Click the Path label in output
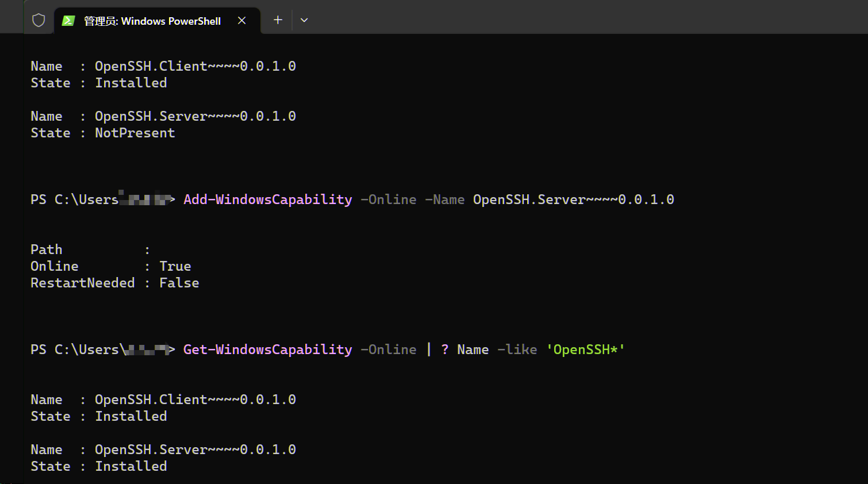868x484 pixels. coord(47,249)
